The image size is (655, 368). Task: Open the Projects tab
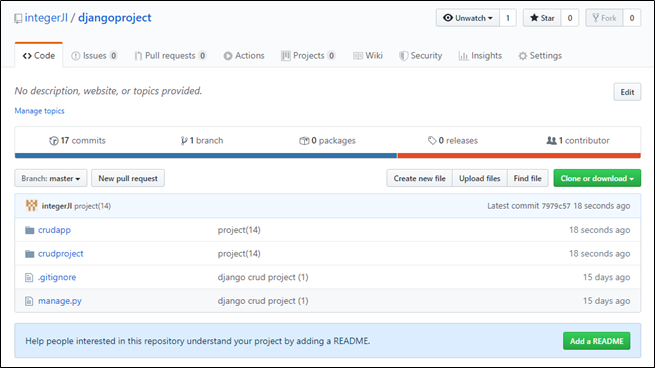pyautogui.click(x=308, y=56)
